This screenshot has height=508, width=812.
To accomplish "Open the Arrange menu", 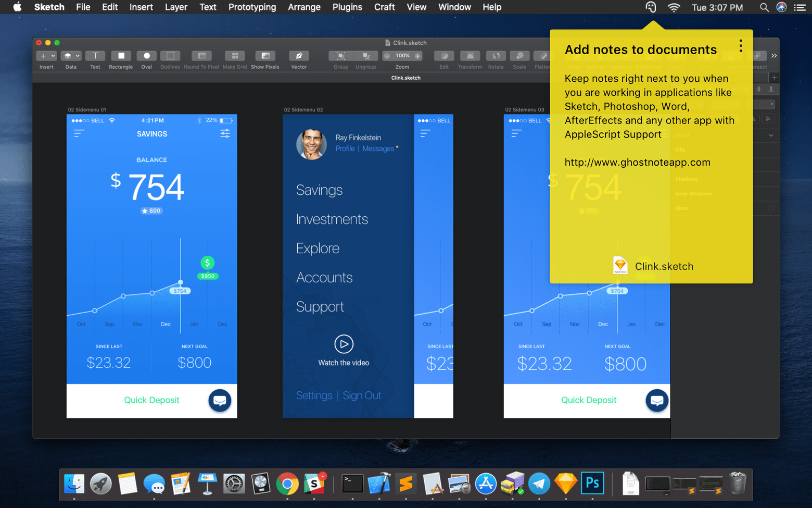I will pyautogui.click(x=304, y=7).
